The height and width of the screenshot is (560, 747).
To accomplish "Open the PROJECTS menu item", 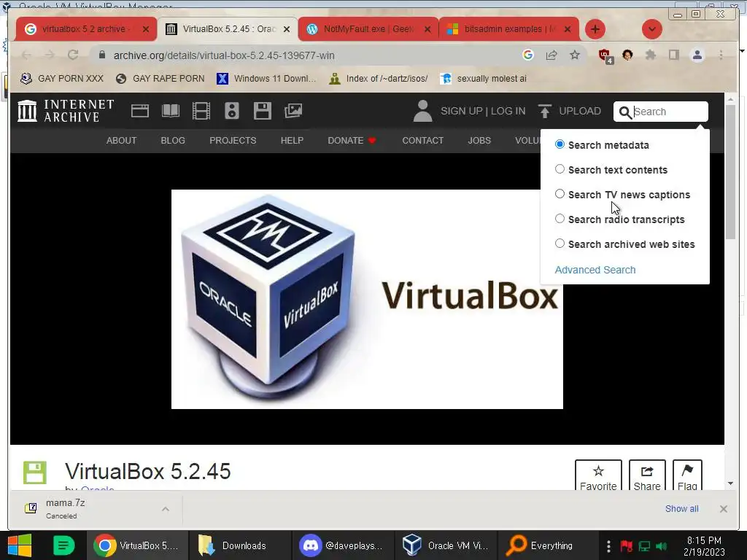I will click(233, 141).
